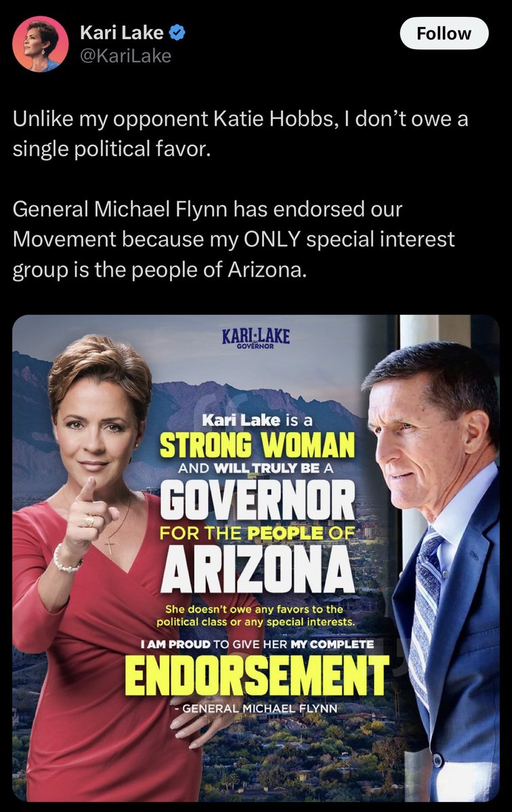Click the striped blue necktie
512x812 pixels.
(423, 609)
